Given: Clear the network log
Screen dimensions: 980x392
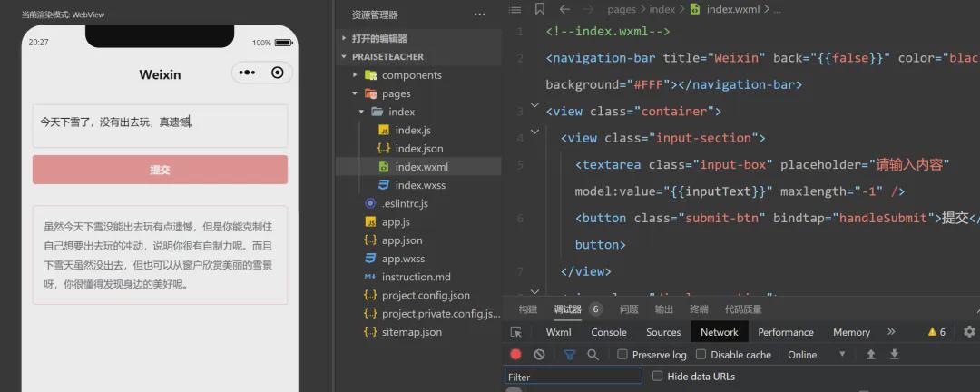Looking at the screenshot, I should [x=539, y=355].
